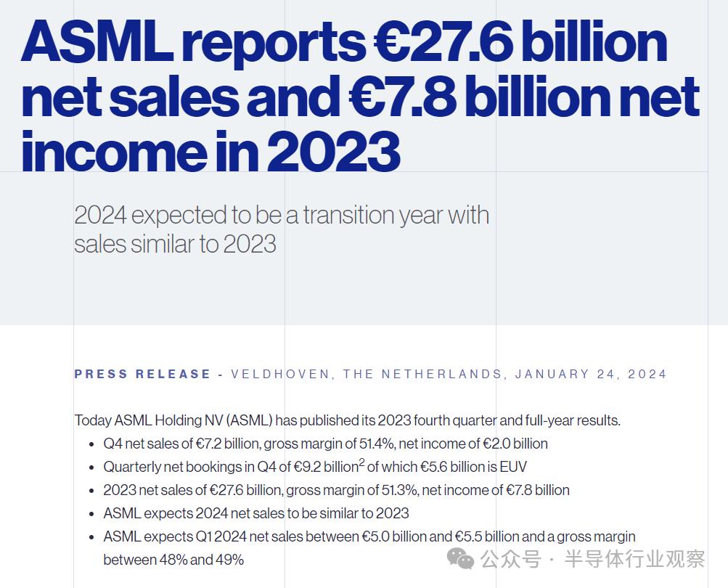Click the ASML reports headline title
This screenshot has height=588, width=728.
point(360,96)
